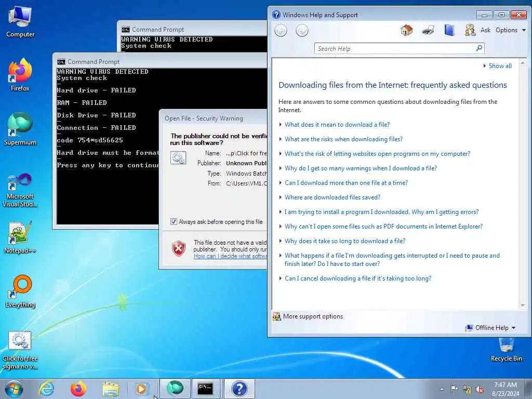This screenshot has height=399, width=532.
Task: Click in the Search Help field
Action: tap(395, 48)
